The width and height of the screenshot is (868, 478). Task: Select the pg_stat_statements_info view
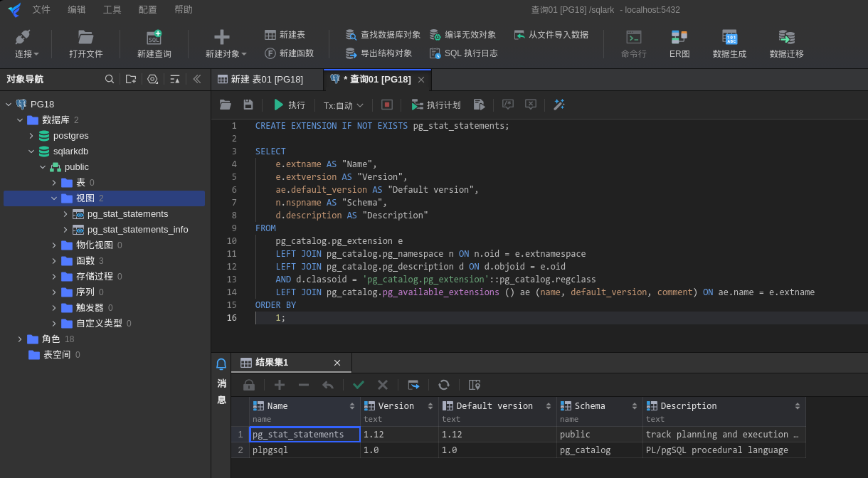coord(137,230)
